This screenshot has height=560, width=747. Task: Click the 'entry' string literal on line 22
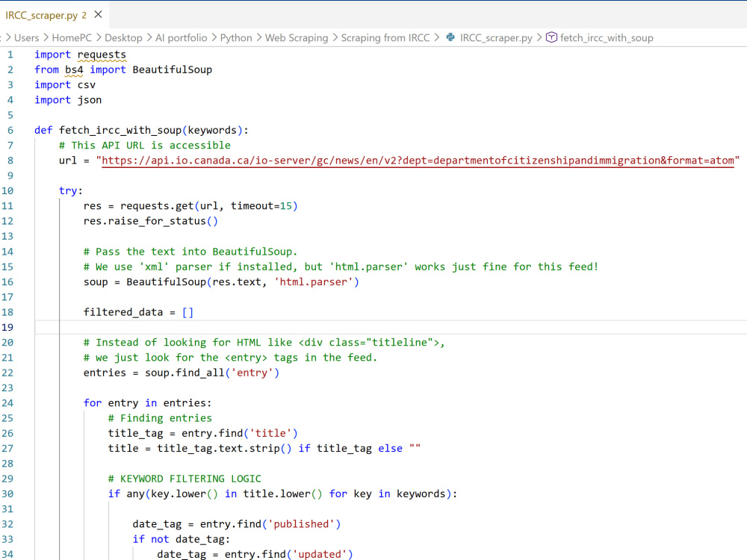(252, 373)
